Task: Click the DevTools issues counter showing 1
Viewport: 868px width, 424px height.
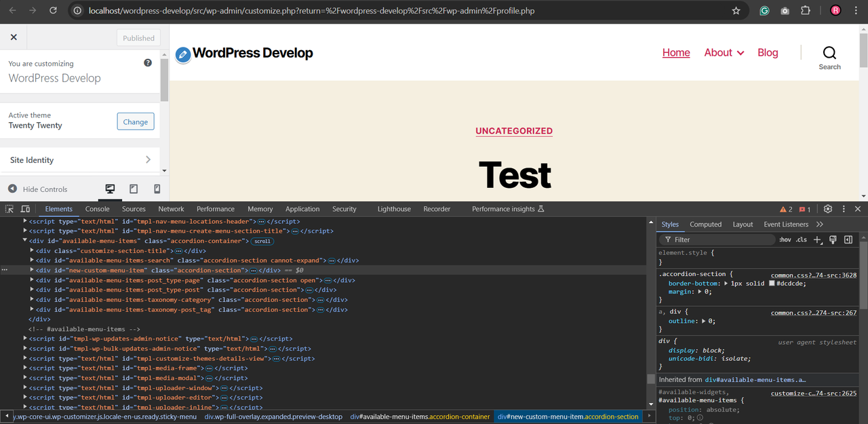Action: tap(805, 209)
